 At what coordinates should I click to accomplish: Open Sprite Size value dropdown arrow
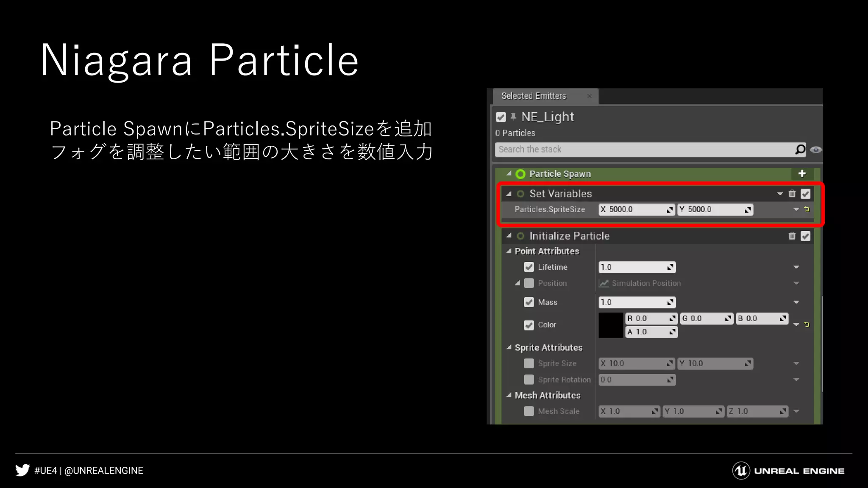point(796,363)
